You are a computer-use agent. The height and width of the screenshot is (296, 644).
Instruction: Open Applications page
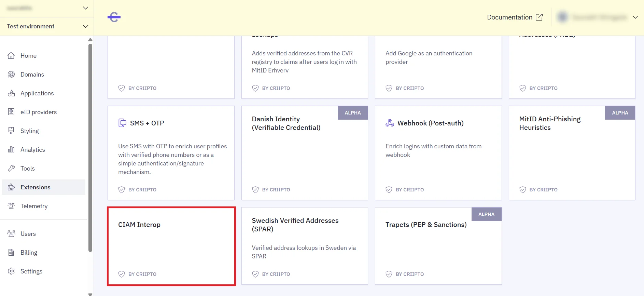44,93
